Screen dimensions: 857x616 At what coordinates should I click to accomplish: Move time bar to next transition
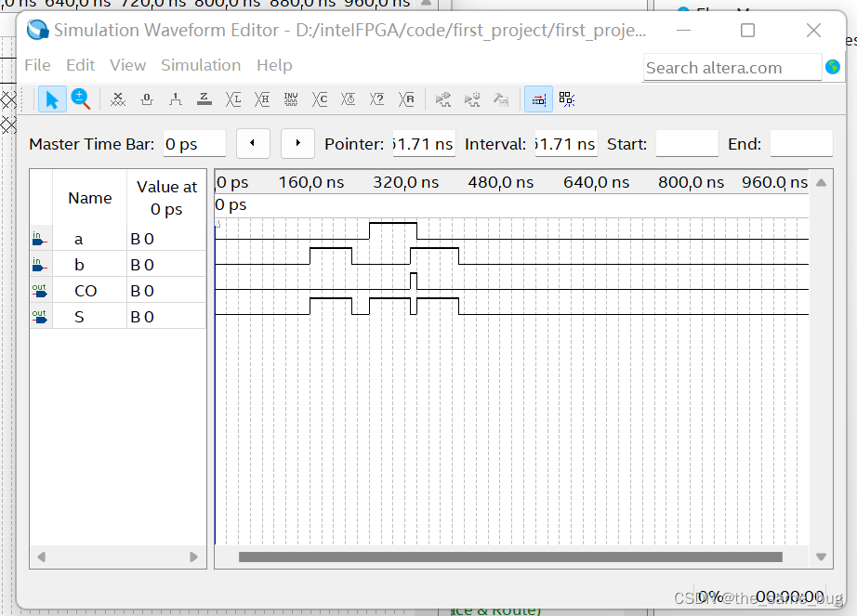(x=297, y=144)
